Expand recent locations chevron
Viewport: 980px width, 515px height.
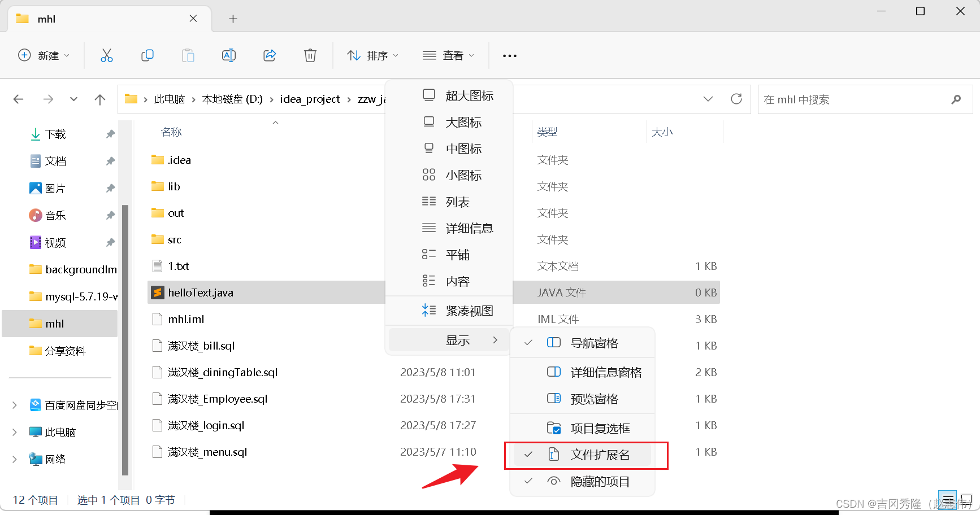[73, 99]
